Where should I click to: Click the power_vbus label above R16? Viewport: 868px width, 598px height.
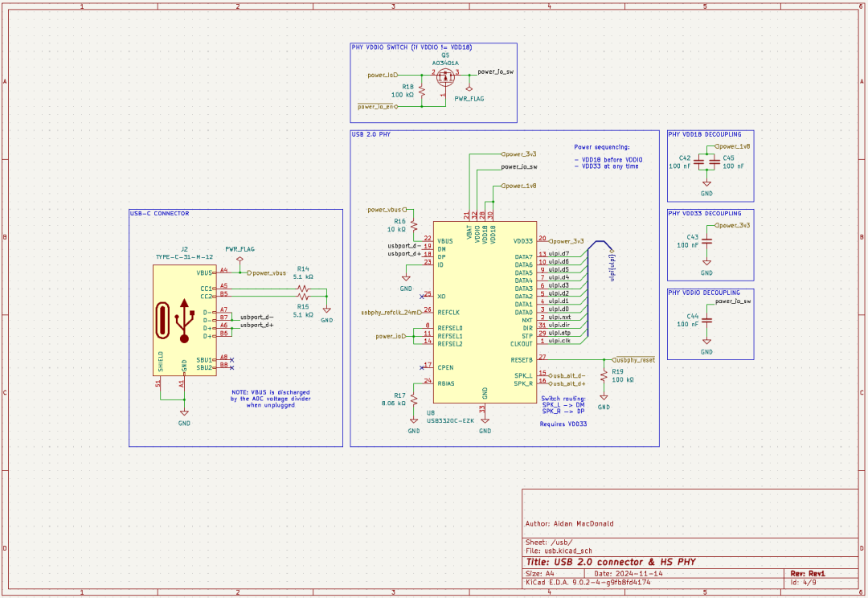click(387, 210)
